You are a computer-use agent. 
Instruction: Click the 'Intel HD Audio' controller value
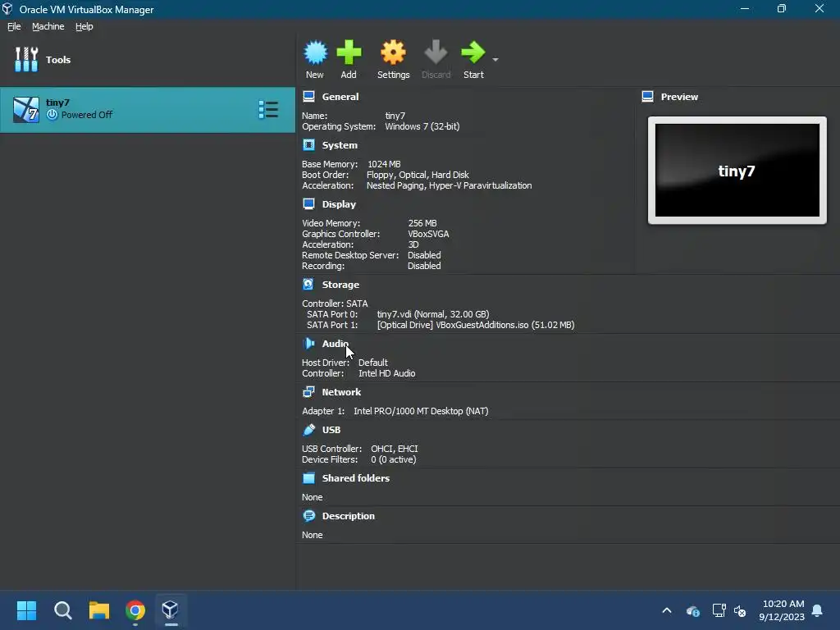click(387, 373)
